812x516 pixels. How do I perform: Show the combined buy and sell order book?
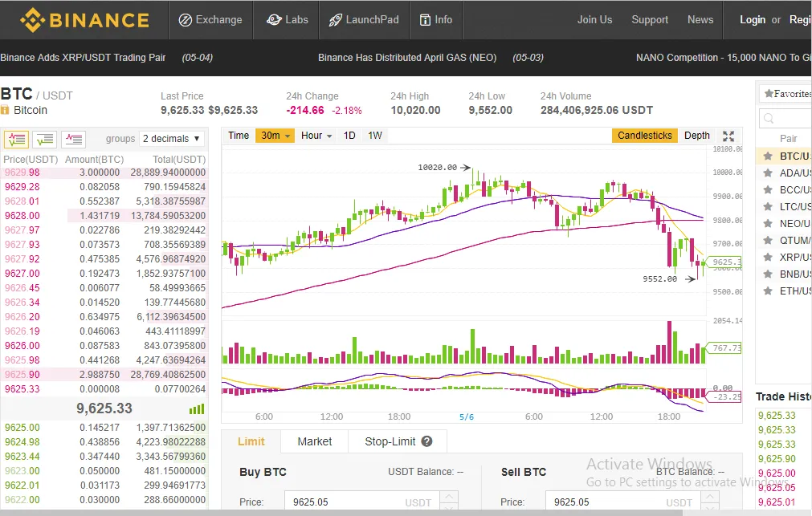point(17,139)
